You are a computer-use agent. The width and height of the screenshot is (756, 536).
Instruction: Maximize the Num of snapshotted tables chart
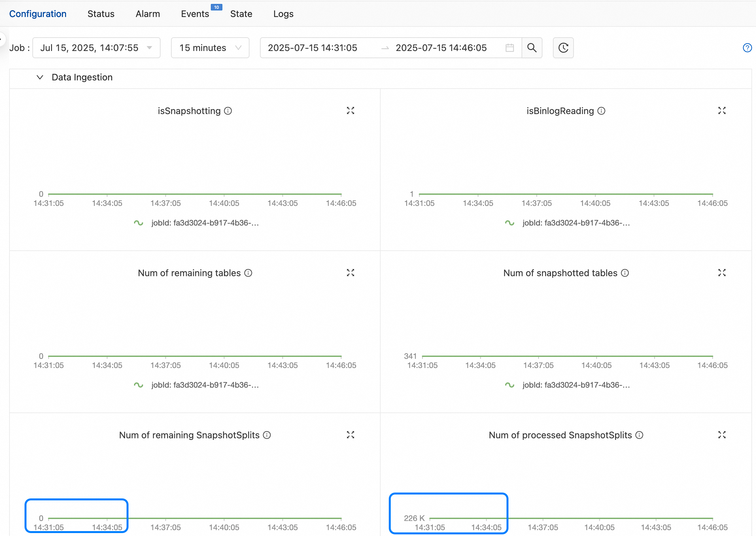pos(722,273)
